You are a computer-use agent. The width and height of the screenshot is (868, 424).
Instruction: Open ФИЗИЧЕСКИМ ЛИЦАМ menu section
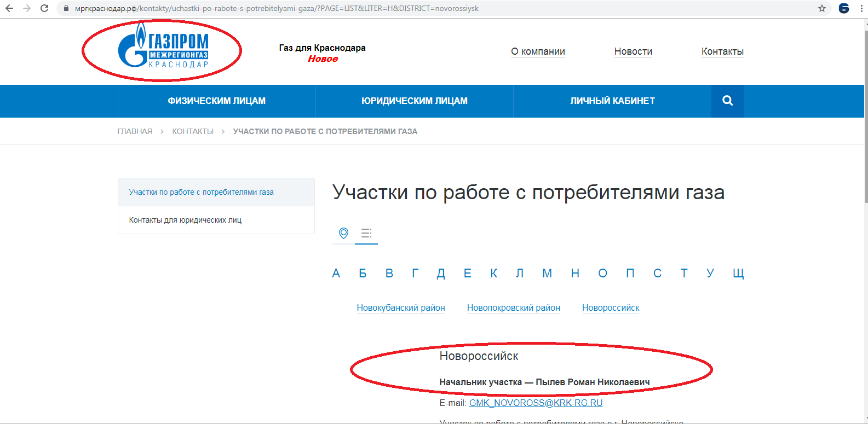pyautogui.click(x=216, y=101)
